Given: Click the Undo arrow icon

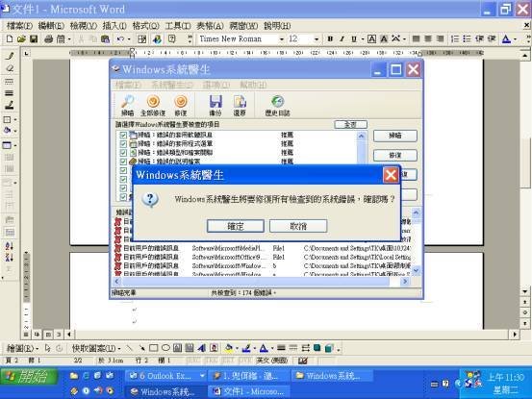Looking at the screenshot, I should tap(120, 39).
